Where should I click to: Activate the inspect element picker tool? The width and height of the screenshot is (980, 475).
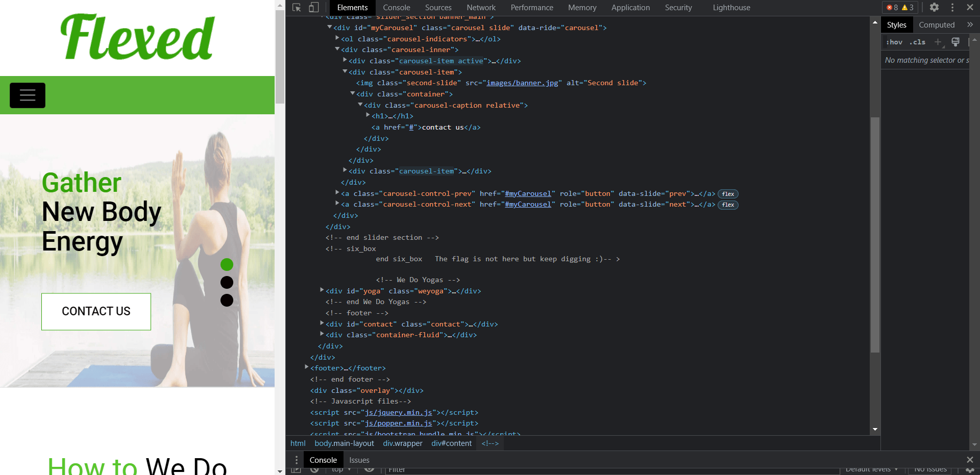[x=297, y=8]
